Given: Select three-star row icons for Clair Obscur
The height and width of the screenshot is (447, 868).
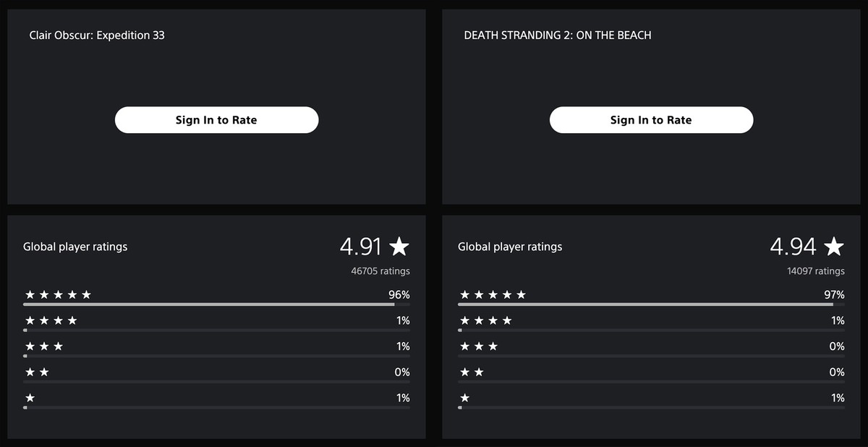Looking at the screenshot, I should (x=44, y=346).
